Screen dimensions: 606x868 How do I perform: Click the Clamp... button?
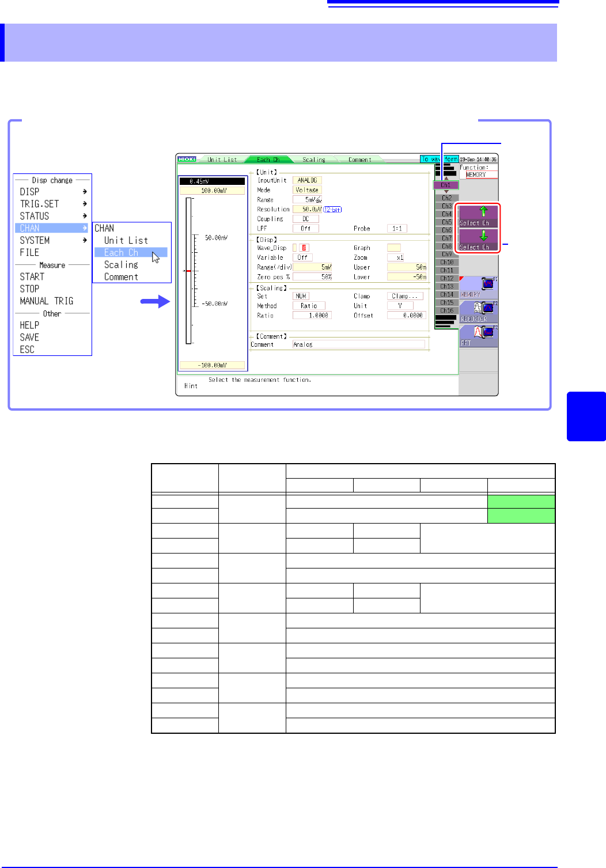[405, 296]
